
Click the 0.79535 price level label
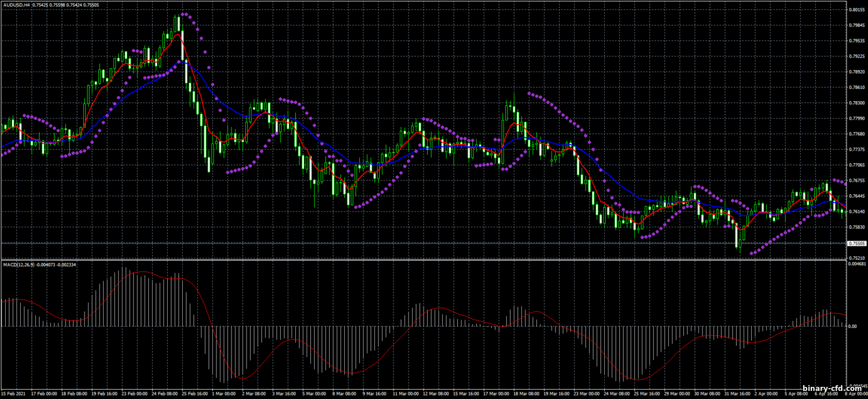[857, 41]
